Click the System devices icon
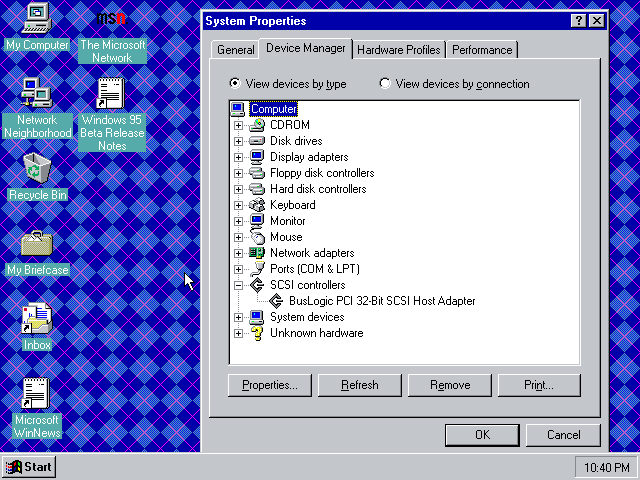Screen dimensions: 640x480 (x=257, y=317)
